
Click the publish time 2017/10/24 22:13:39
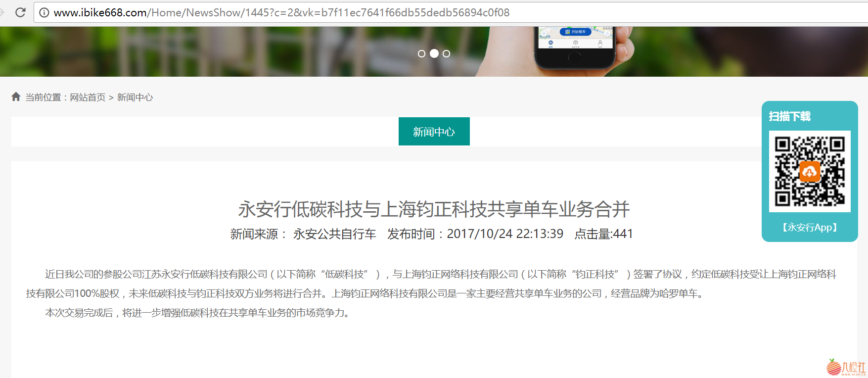504,234
